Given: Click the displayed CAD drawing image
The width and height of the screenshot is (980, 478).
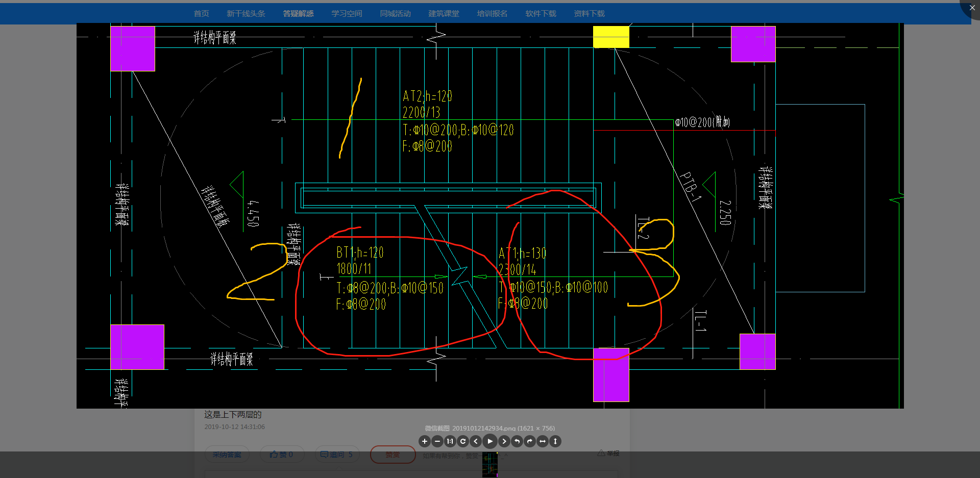Looking at the screenshot, I should tap(490, 216).
